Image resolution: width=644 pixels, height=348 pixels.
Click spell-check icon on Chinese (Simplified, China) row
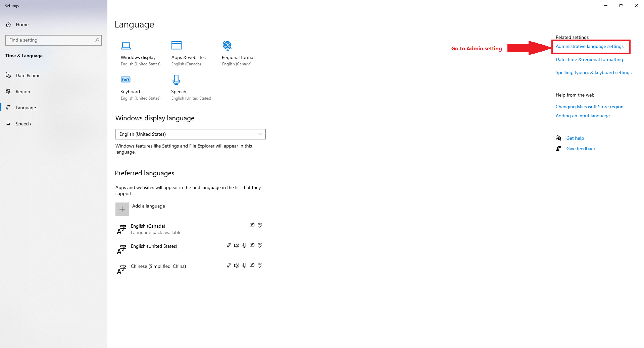point(260,265)
